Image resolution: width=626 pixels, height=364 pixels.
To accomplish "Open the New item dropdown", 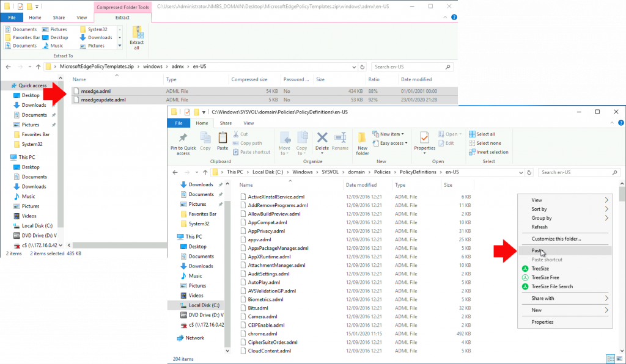I will [x=388, y=134].
